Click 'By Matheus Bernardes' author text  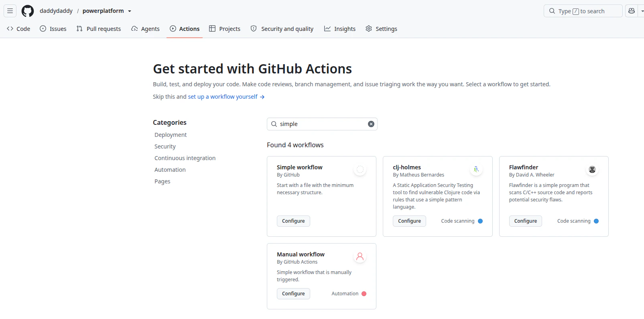pos(418,175)
